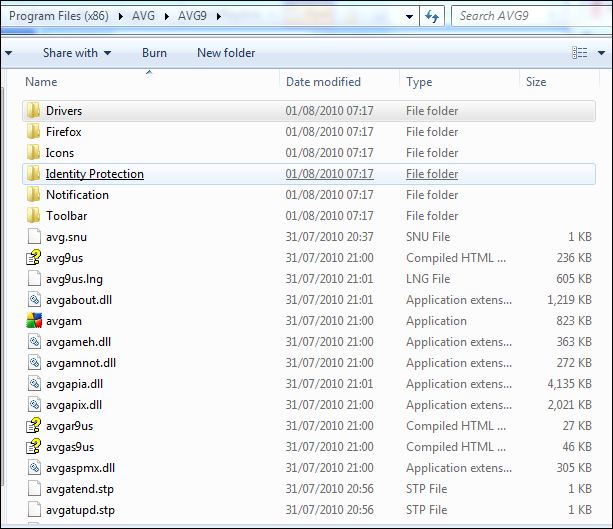Select the avgapia.dll file name
Viewport: 613px width, 529px height.
pyautogui.click(x=75, y=384)
